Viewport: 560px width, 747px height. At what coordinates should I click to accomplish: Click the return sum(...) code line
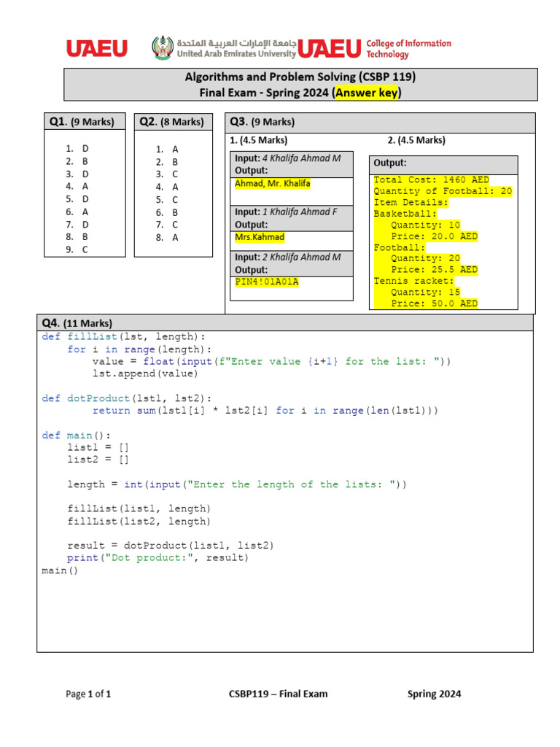point(265,411)
